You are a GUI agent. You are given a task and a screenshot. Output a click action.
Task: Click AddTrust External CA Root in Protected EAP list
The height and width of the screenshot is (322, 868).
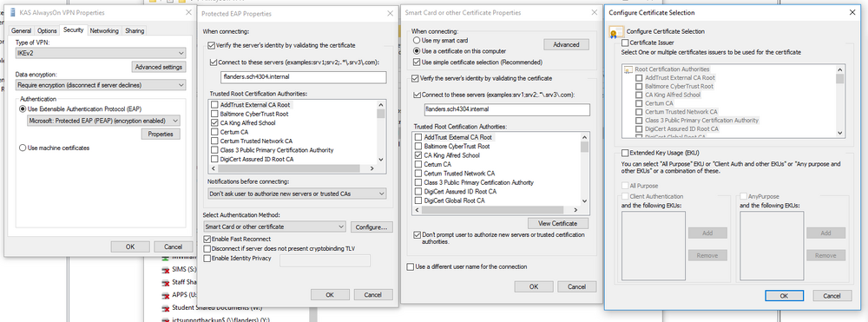coord(255,104)
